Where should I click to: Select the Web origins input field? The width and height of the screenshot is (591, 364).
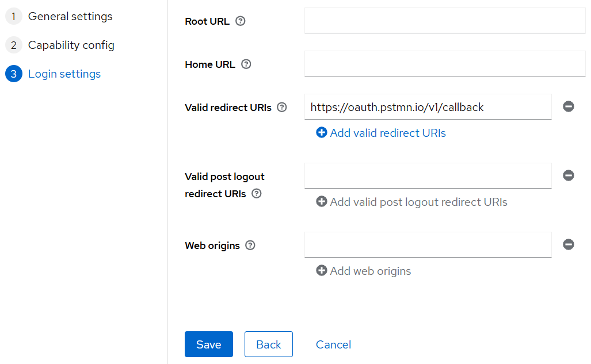(428, 244)
